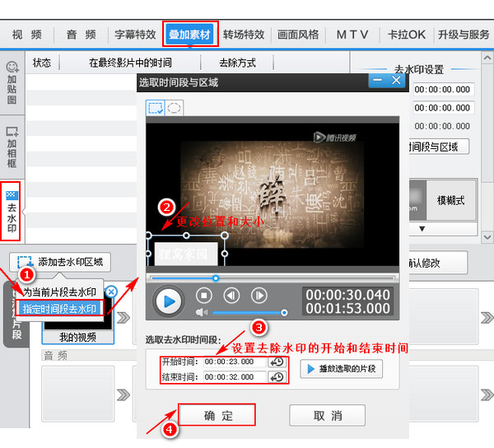Click the 结束时间 input field
Image resolution: width=494 pixels, height=448 pixels.
[235, 377]
